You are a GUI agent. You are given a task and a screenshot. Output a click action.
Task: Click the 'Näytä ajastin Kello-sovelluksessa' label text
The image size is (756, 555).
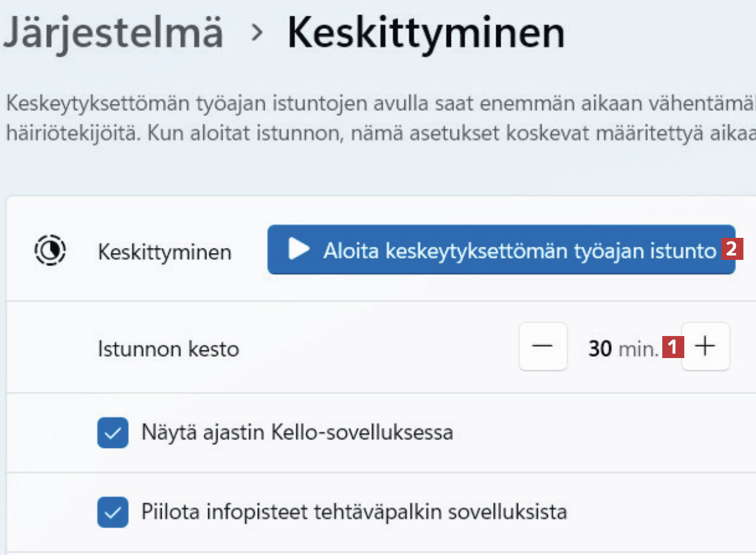[297, 433]
